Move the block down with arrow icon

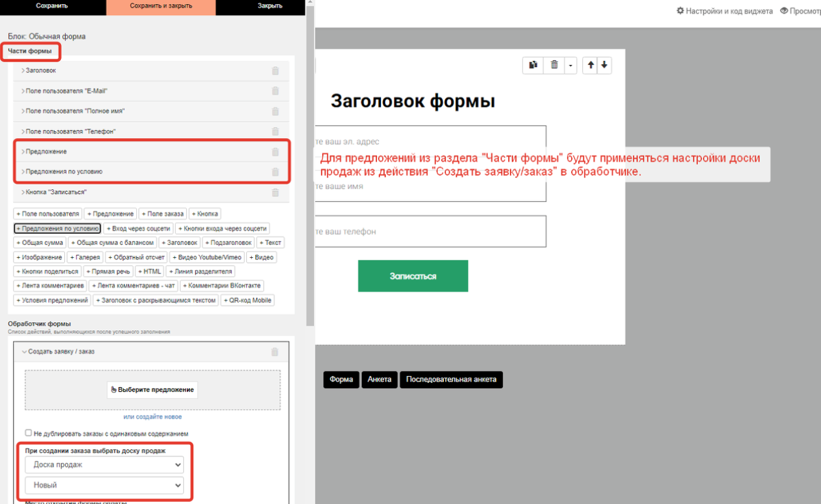(x=605, y=65)
